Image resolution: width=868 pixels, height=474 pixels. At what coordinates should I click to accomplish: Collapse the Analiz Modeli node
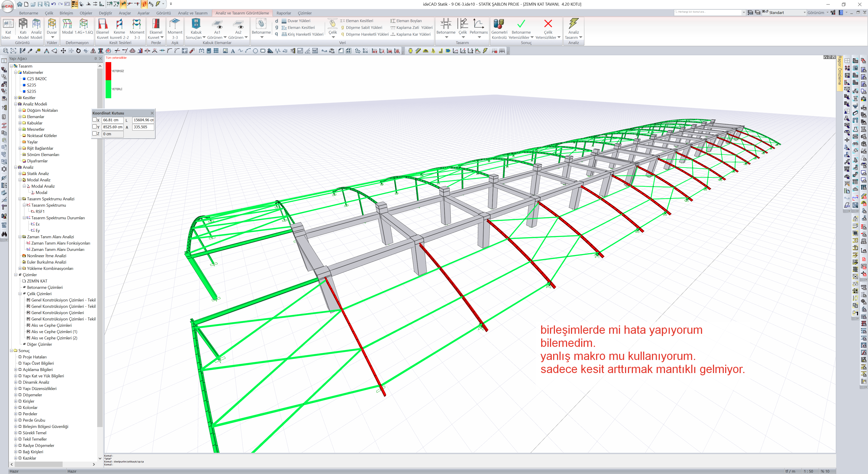coord(16,104)
